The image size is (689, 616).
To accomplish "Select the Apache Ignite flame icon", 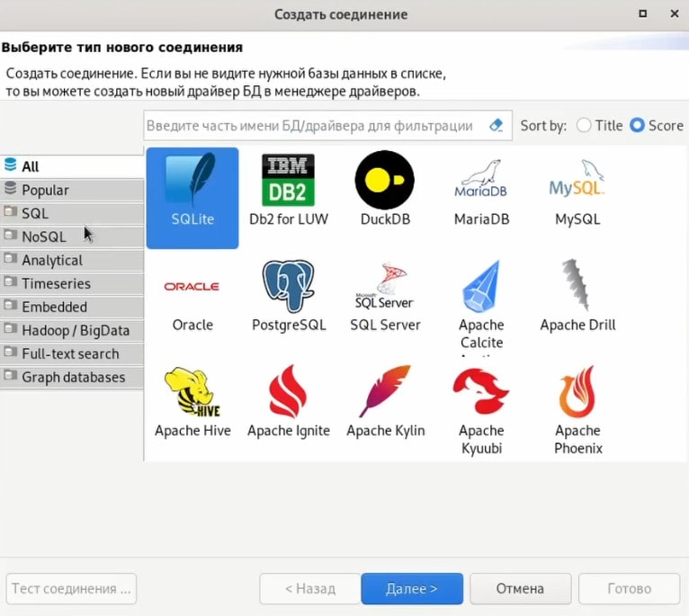I will click(288, 391).
